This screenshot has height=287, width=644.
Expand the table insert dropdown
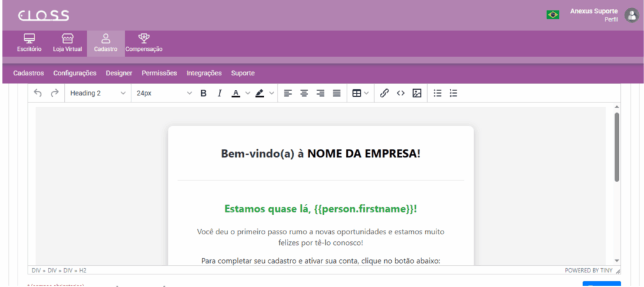coord(360,93)
